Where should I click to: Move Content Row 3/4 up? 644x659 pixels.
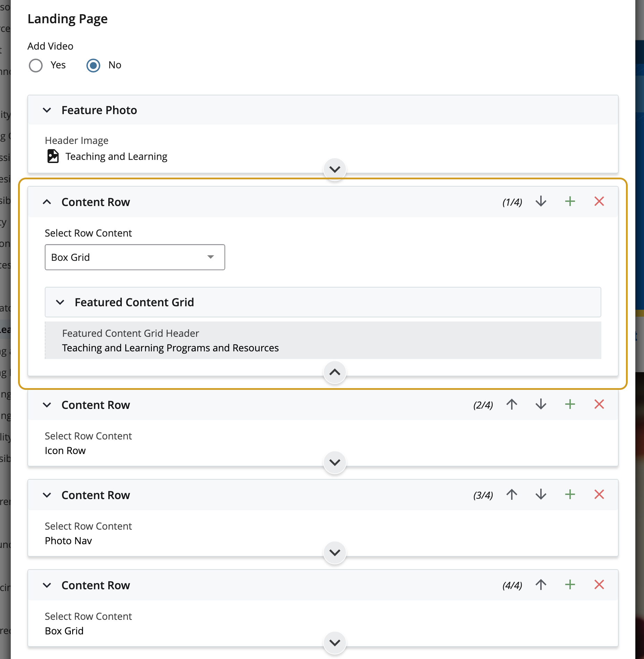tap(512, 495)
